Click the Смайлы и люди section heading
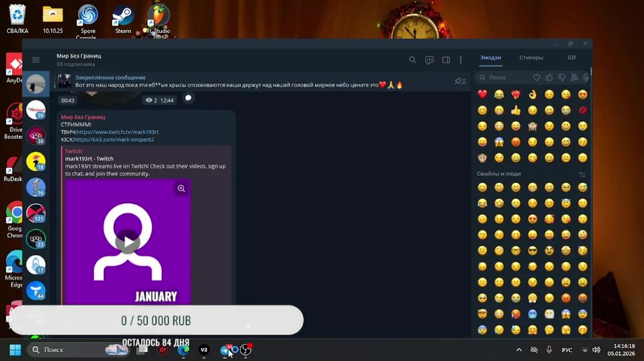Viewport: 644px width, 361px height. point(499,174)
